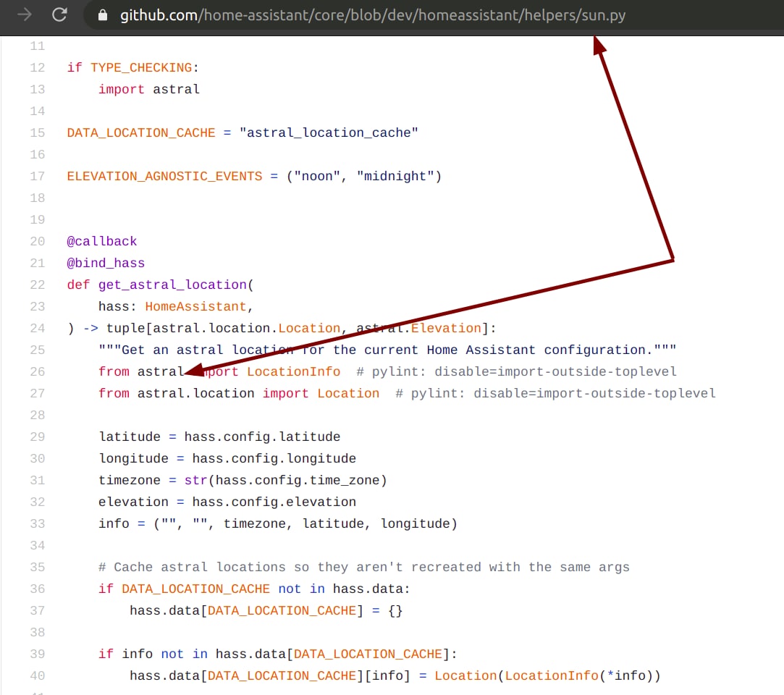Reload the page with refresh icon
The image size is (784, 695).
click(x=59, y=15)
